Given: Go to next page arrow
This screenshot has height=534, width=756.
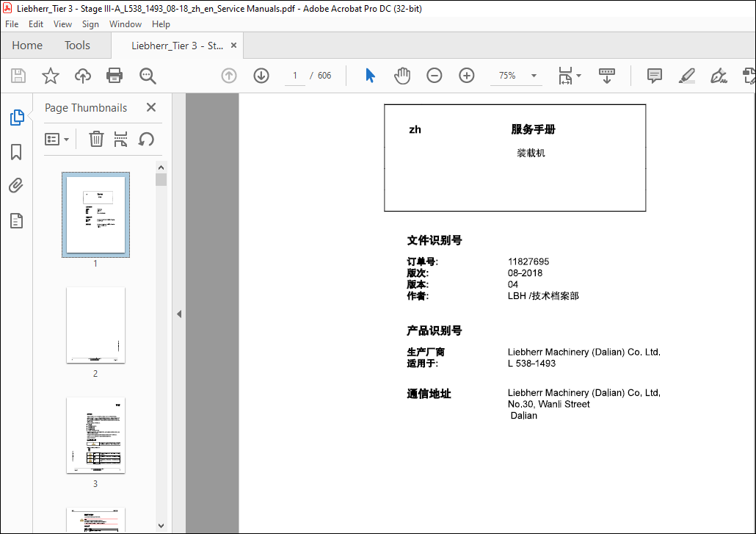Looking at the screenshot, I should click(x=261, y=76).
